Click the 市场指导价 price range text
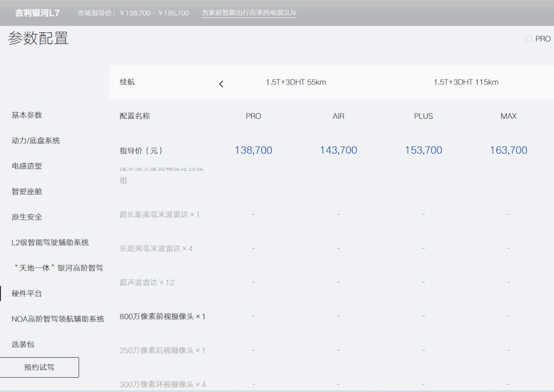 point(133,13)
